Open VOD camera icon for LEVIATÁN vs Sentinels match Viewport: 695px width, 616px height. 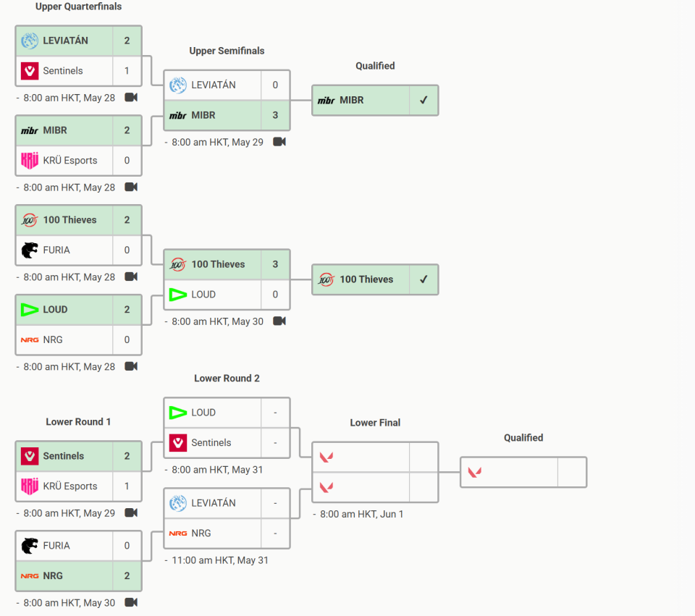point(131,98)
